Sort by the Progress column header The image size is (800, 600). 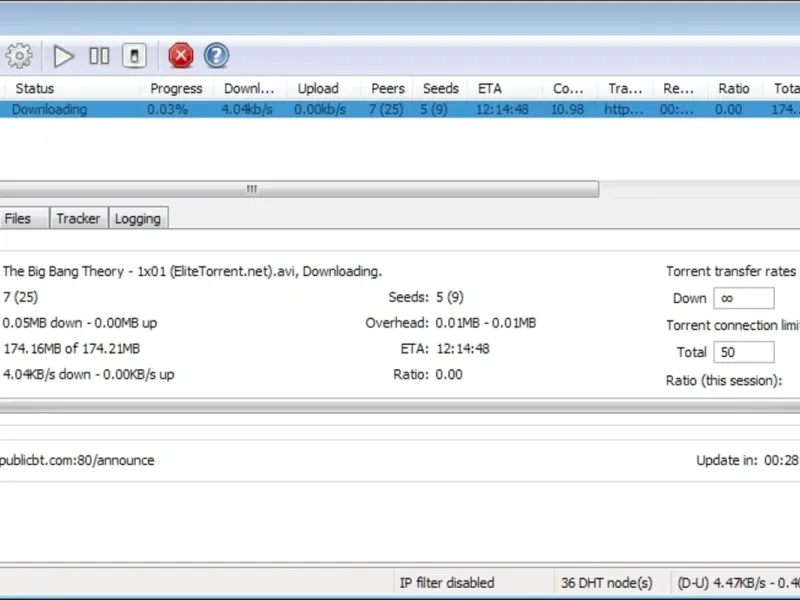(x=176, y=88)
